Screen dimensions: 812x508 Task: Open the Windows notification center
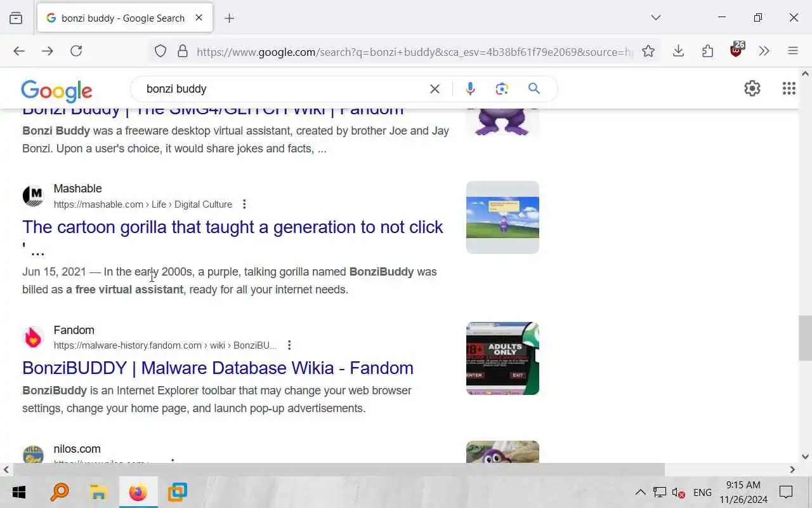[x=786, y=492]
